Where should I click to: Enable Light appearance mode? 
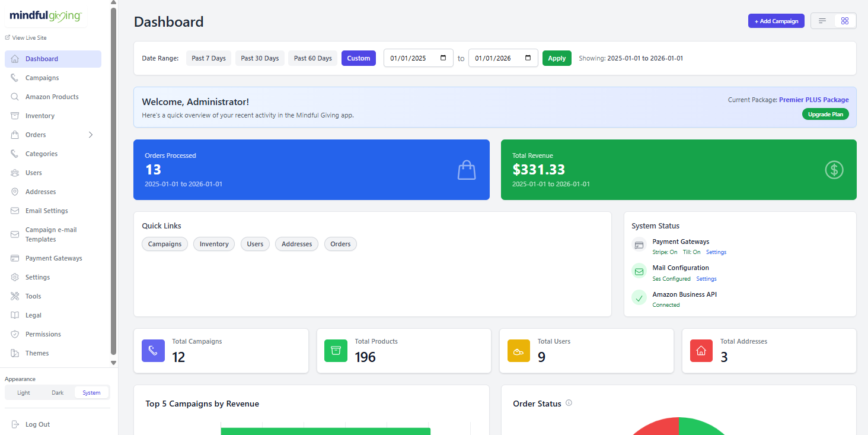tap(23, 392)
